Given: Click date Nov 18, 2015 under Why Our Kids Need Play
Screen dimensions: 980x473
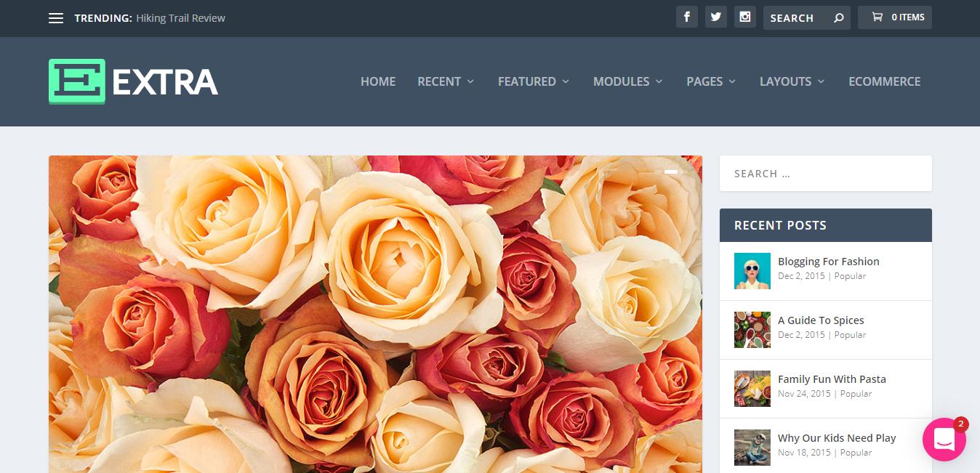Looking at the screenshot, I should click(804, 453).
